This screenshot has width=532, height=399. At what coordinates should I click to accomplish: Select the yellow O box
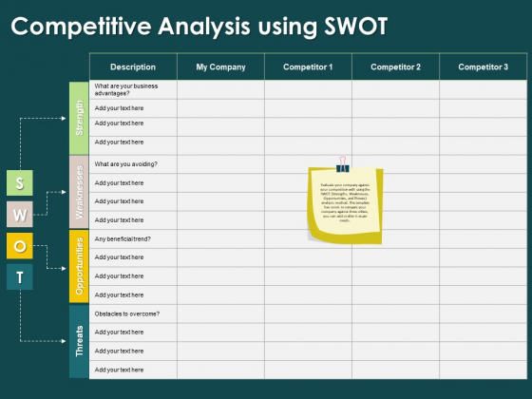[20, 246]
